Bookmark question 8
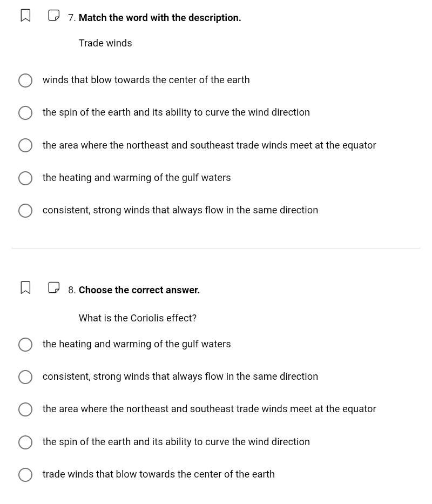 click(x=25, y=288)
